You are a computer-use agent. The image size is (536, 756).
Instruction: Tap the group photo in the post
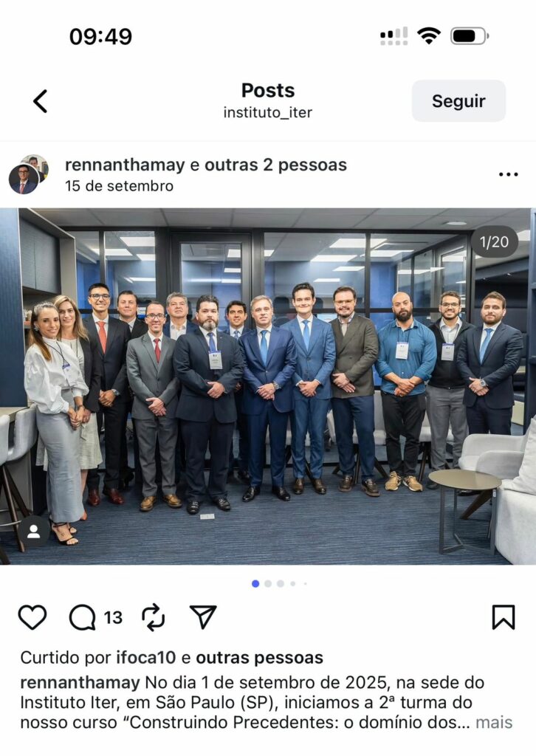tap(268, 386)
